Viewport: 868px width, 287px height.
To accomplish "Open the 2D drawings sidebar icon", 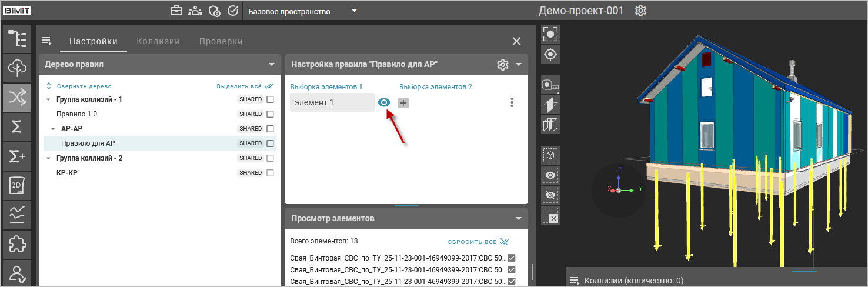I will coord(17,186).
